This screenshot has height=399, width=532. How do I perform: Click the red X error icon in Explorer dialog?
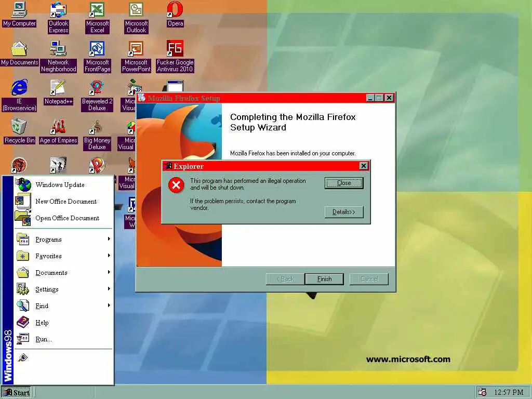coord(176,185)
